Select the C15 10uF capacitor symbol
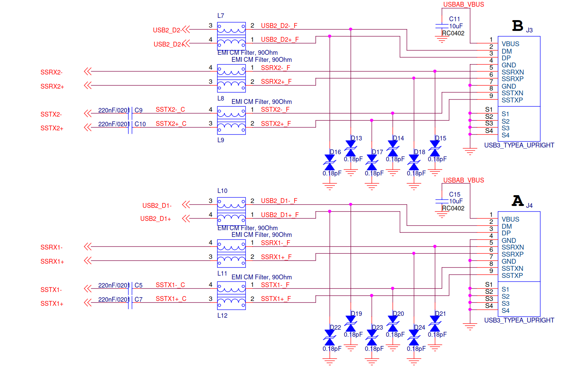This screenshot has width=588, height=384. 442,201
